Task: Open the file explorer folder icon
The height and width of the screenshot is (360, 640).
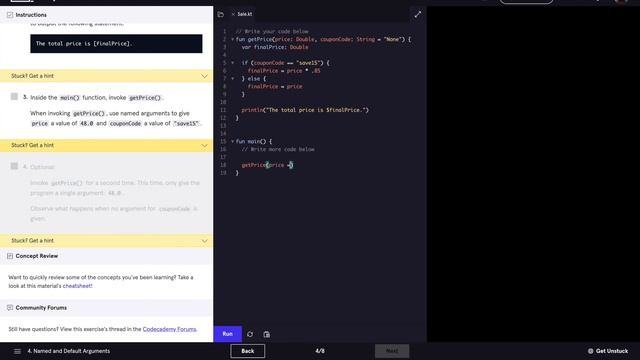Action: [220, 14]
